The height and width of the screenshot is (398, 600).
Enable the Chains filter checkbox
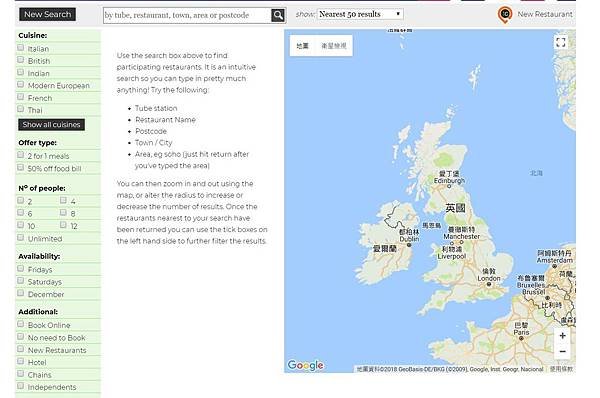pyautogui.click(x=21, y=374)
